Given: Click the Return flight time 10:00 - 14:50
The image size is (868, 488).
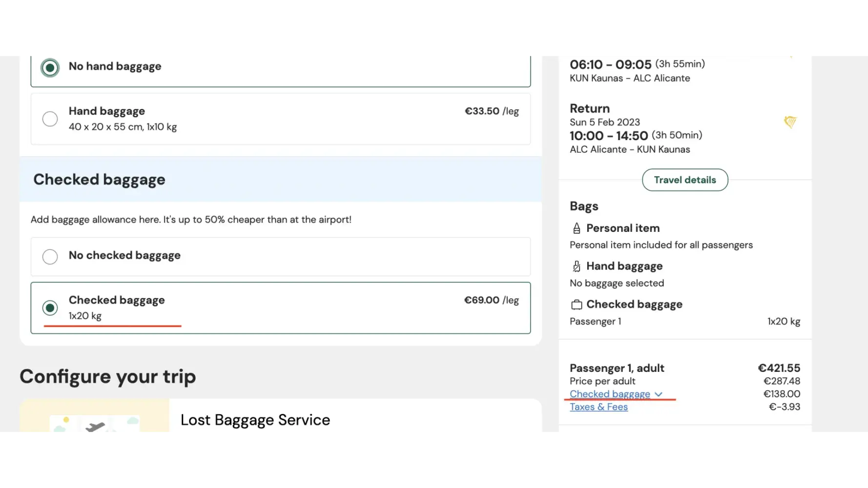Looking at the screenshot, I should pyautogui.click(x=608, y=136).
